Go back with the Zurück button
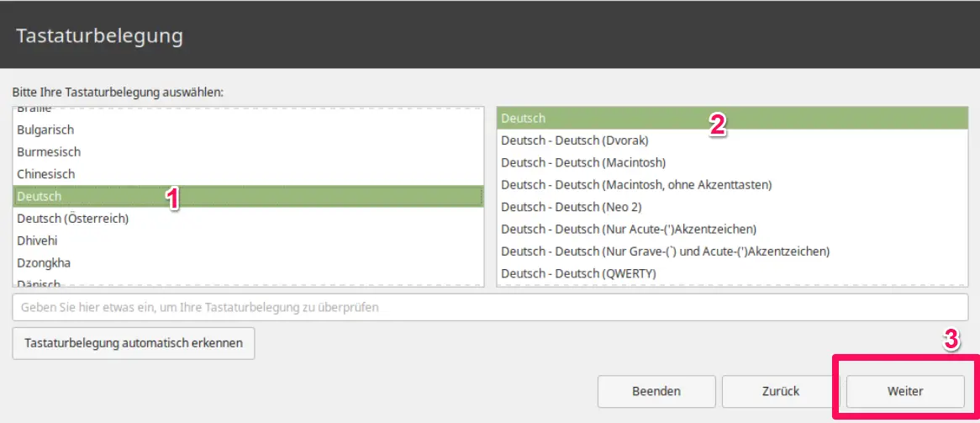Screen dimensions: 980x423 tap(781, 391)
